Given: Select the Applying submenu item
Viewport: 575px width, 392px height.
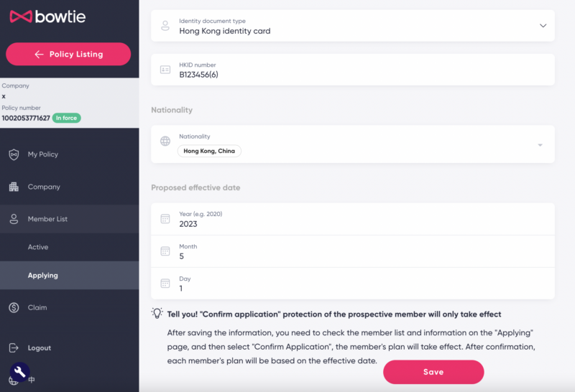Looking at the screenshot, I should click(x=43, y=275).
